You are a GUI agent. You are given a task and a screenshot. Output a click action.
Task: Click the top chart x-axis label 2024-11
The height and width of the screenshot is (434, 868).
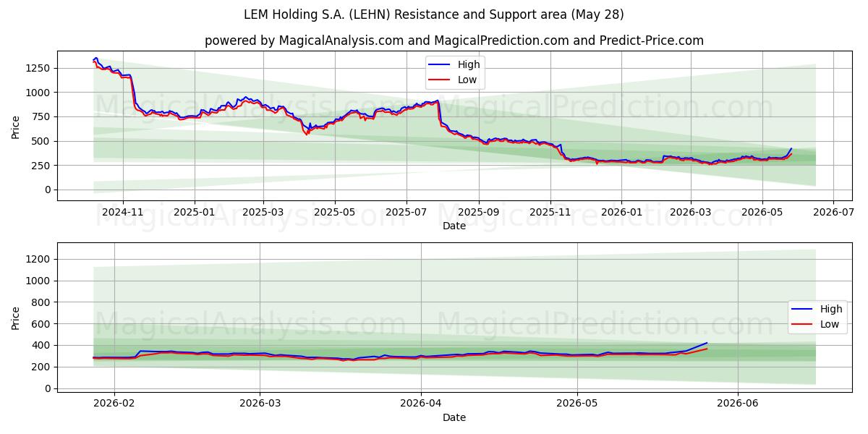pos(122,212)
